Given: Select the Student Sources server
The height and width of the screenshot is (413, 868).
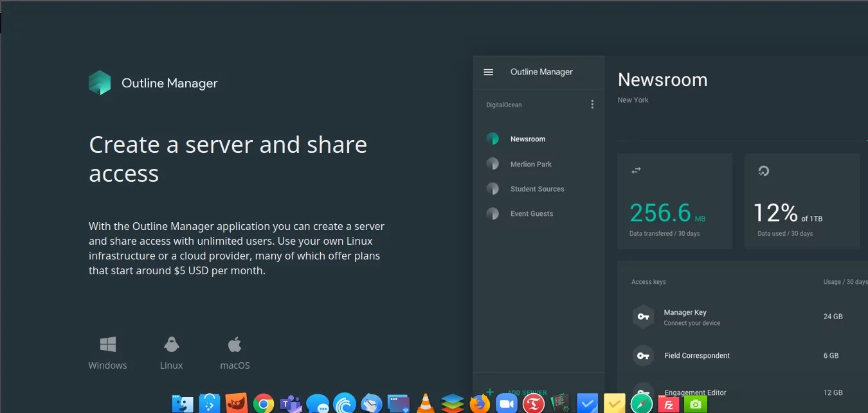Looking at the screenshot, I should [x=538, y=189].
